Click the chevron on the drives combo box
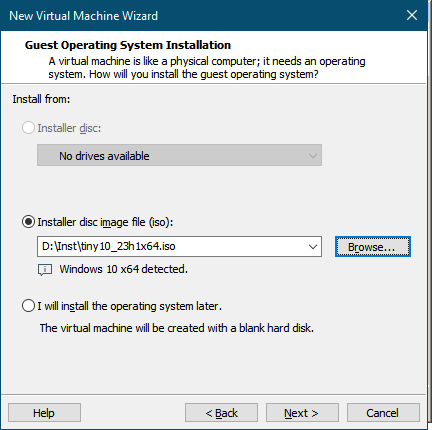Screen dimensions: 432x430 [x=313, y=156]
